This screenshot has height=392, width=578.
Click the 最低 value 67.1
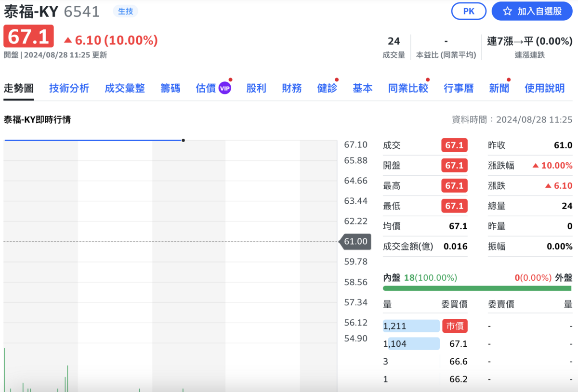[x=454, y=206]
